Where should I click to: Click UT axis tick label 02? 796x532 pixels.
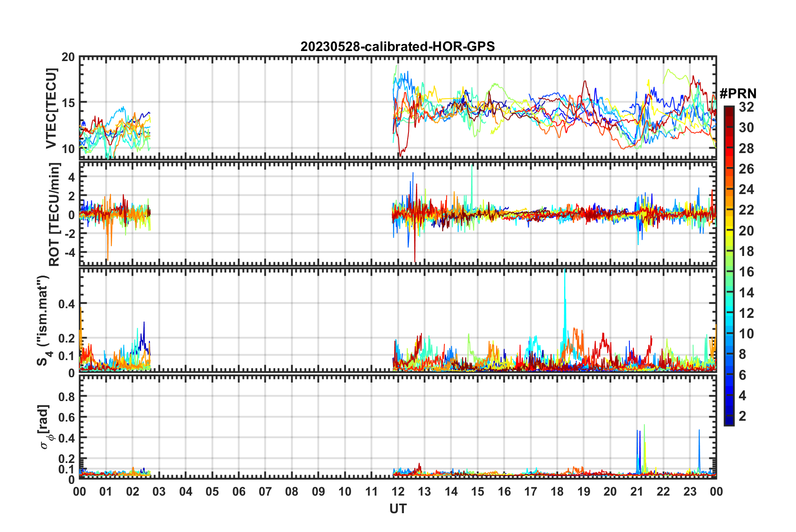point(133,491)
